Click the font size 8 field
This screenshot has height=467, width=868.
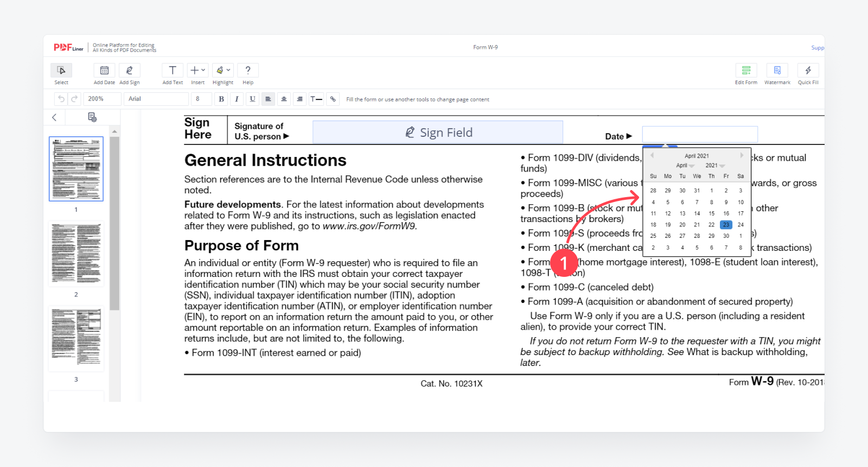coord(202,99)
